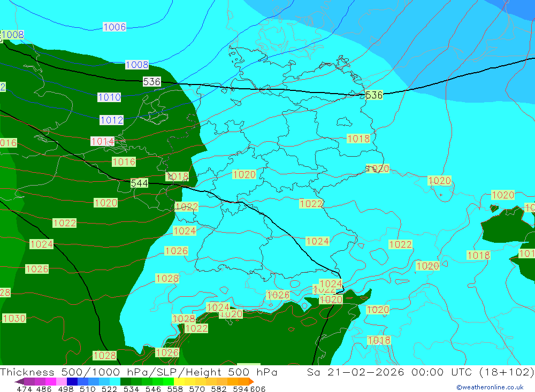Click the 498 legend value
The image size is (535, 392).
[x=66, y=389]
